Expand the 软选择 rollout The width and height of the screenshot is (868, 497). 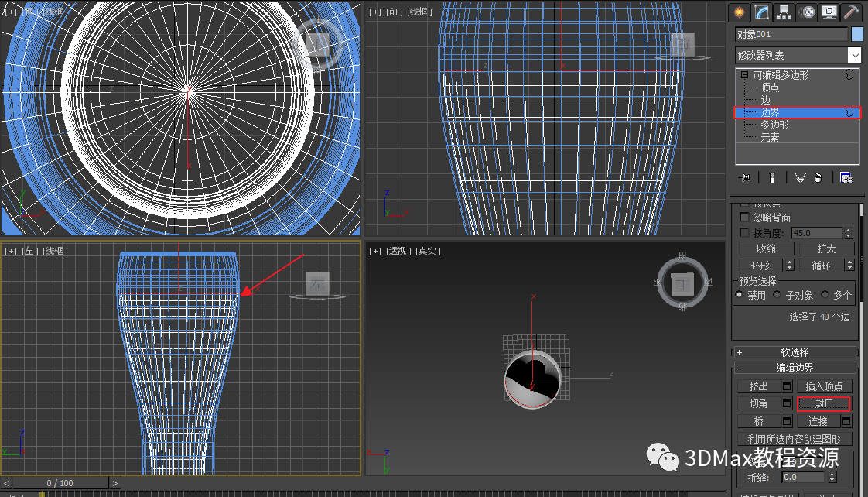795,352
